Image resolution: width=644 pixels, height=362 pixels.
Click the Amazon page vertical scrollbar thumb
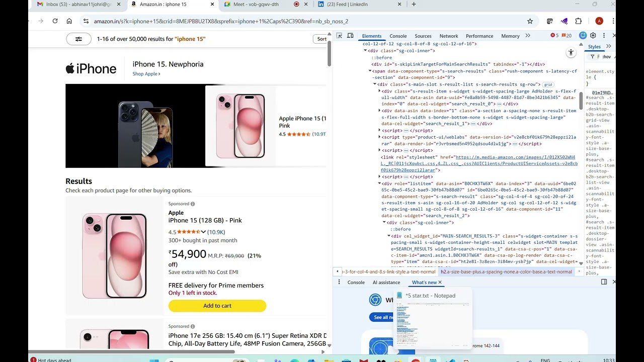click(x=330, y=53)
